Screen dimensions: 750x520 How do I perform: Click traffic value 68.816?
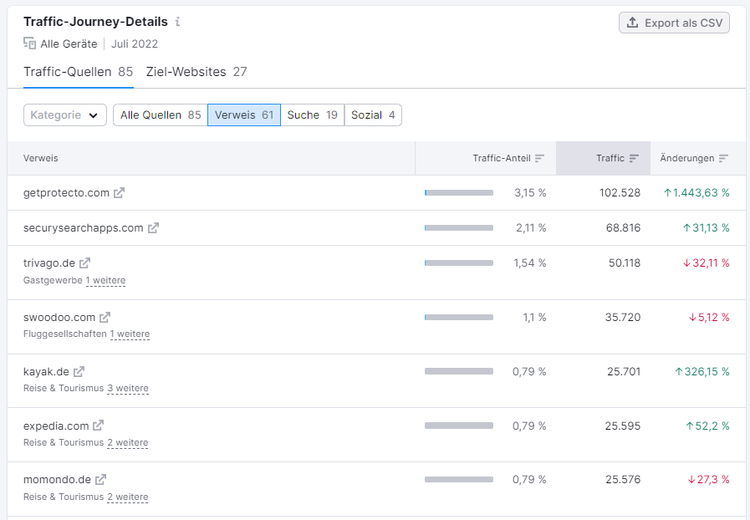(x=623, y=228)
